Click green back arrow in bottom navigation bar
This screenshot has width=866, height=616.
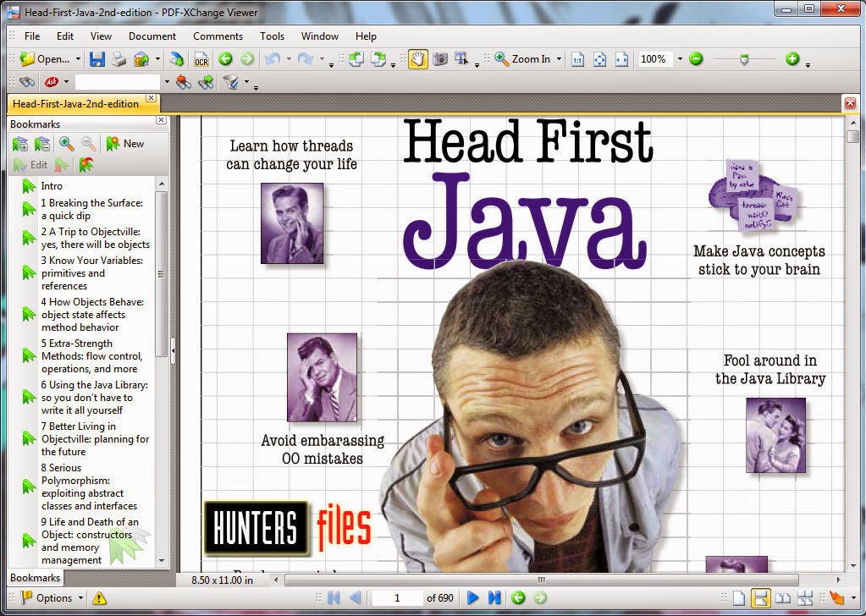pos(518,597)
